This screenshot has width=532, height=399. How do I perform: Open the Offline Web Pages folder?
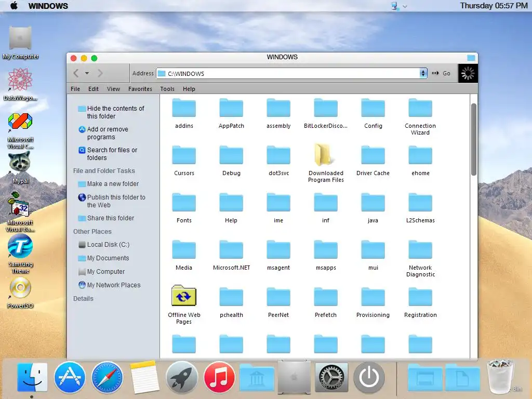[184, 304]
